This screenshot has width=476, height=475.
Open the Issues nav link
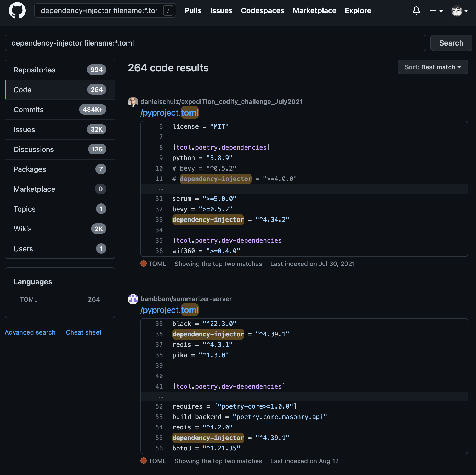pyautogui.click(x=221, y=10)
